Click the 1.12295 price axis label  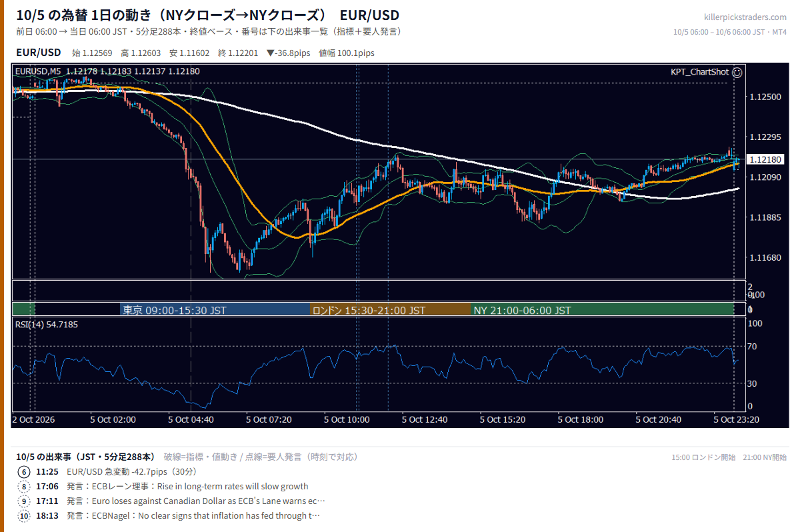pos(765,137)
